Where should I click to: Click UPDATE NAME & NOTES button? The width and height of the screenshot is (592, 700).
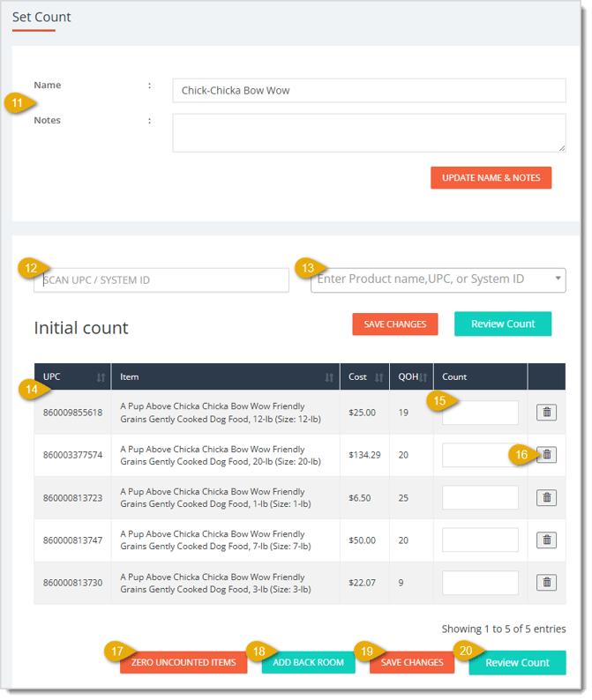[x=491, y=178]
